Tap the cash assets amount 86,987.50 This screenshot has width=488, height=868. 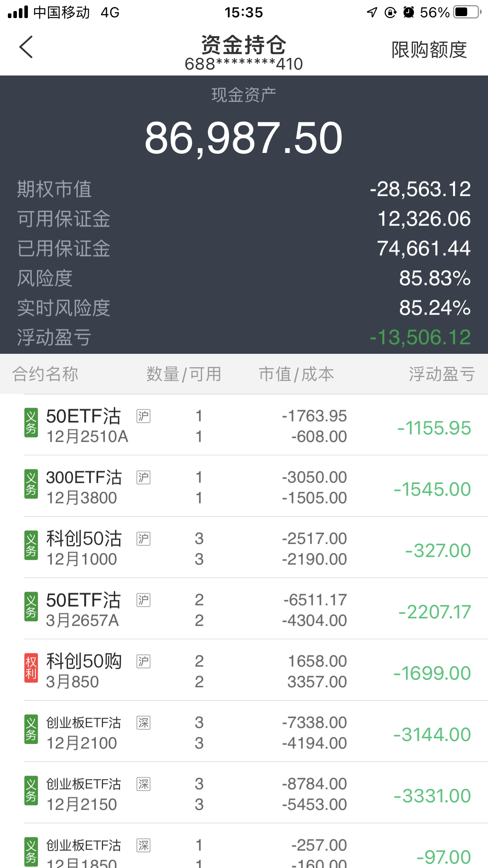pyautogui.click(x=244, y=138)
